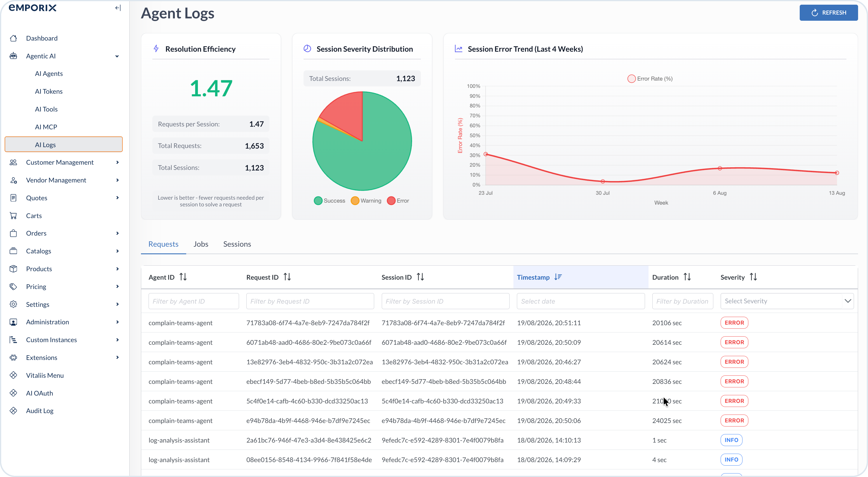868x477 pixels.
Task: Toggle Error legend in severity pie chart
Action: 398,201
